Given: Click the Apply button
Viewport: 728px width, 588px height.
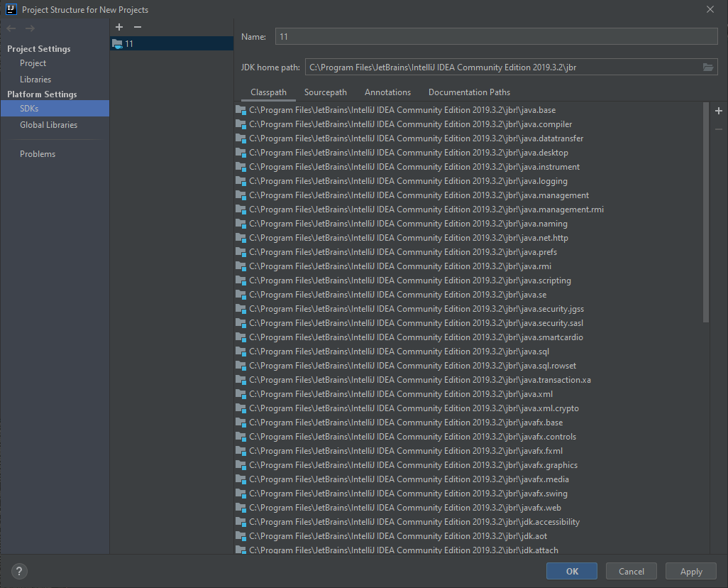Looking at the screenshot, I should click(x=691, y=571).
